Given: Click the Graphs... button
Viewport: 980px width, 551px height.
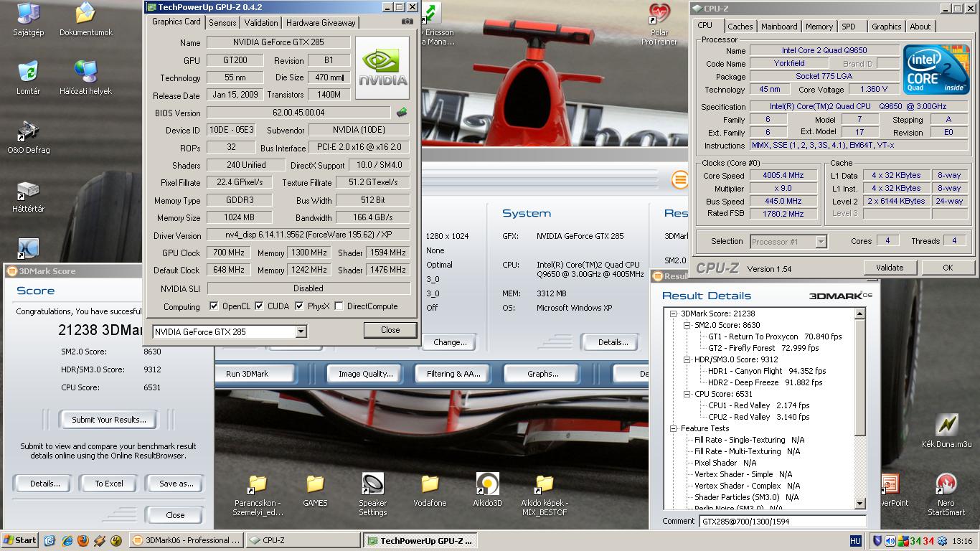Looking at the screenshot, I should coord(542,374).
